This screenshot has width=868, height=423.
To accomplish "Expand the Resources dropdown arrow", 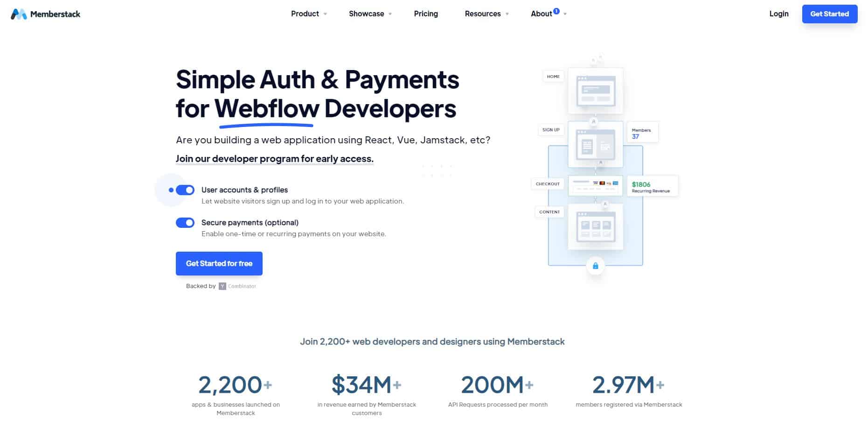I will point(507,14).
